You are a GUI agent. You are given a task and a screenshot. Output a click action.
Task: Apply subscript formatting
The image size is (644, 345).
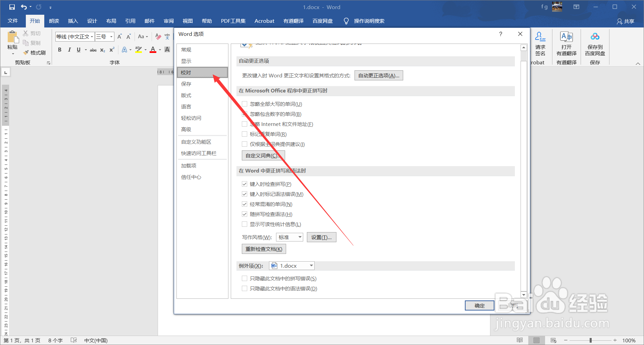[103, 50]
